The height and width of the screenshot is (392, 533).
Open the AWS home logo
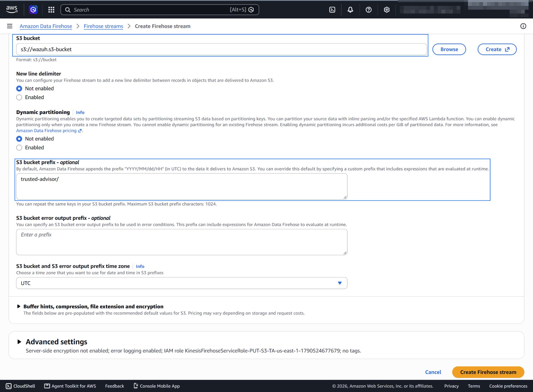pos(12,10)
